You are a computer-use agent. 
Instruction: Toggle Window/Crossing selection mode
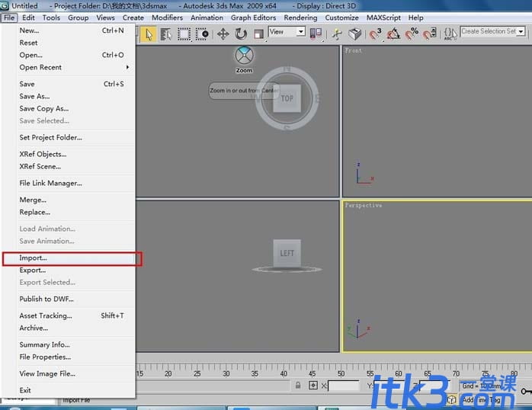[202, 34]
